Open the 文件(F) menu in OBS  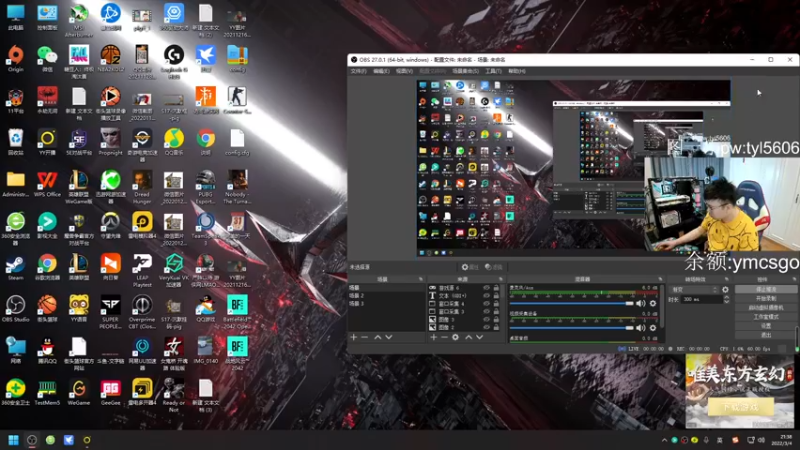(x=358, y=71)
